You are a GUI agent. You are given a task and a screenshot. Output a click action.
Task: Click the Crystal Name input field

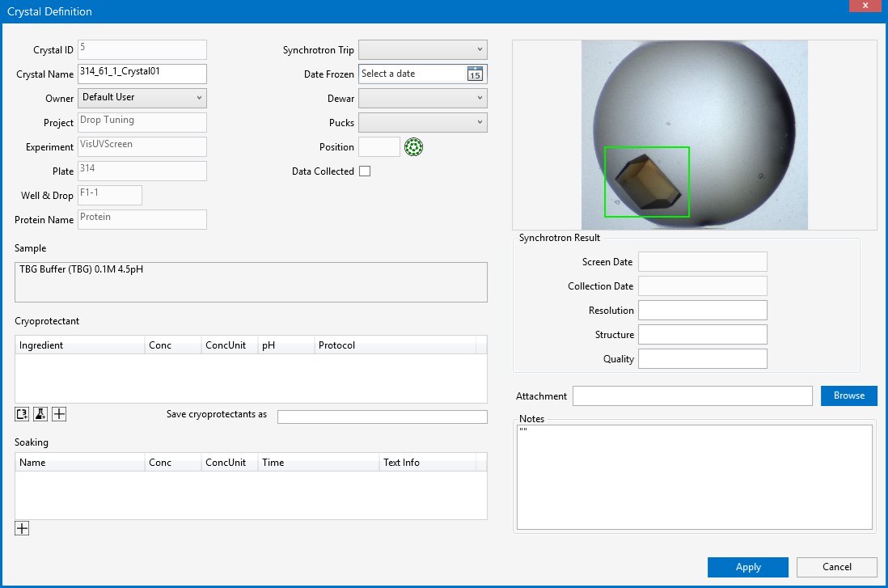click(142, 74)
